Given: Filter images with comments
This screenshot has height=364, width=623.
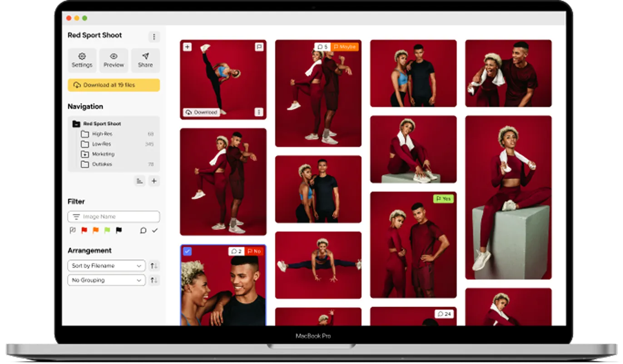Looking at the screenshot, I should 143,231.
